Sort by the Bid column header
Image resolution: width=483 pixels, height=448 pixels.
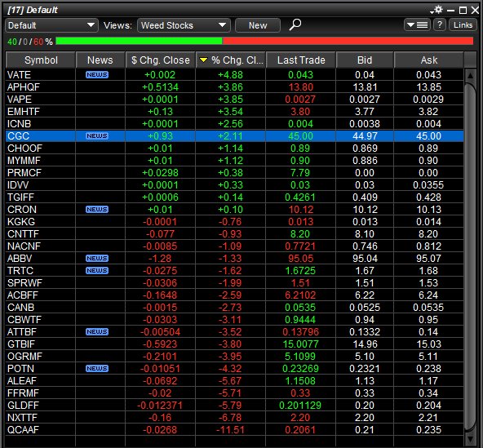point(365,60)
